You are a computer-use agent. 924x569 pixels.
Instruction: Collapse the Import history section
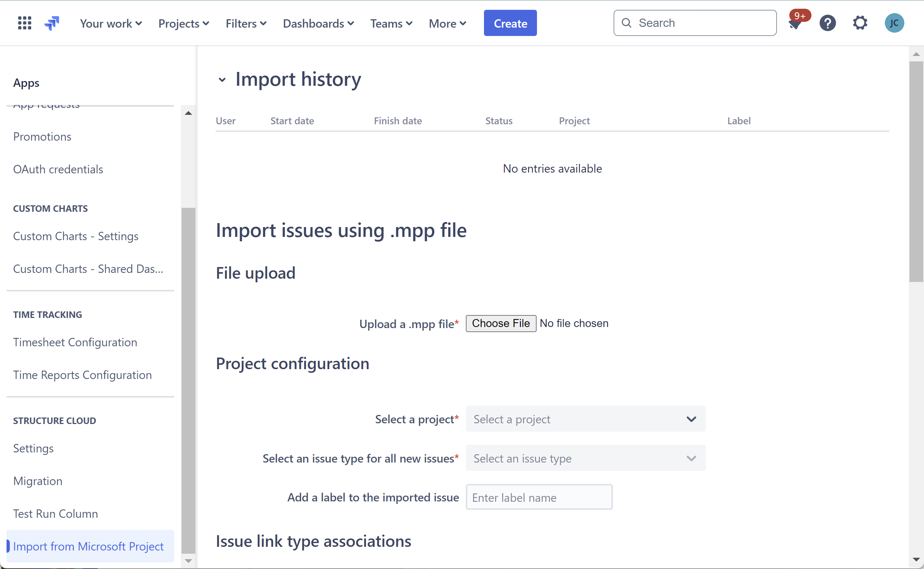[x=222, y=80]
